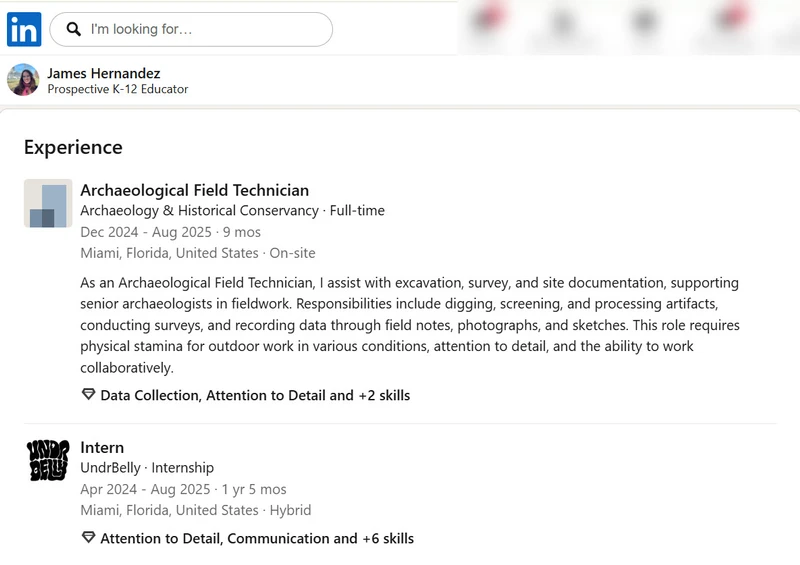The height and width of the screenshot is (565, 800).
Task: Open the James Hernandez name link
Action: click(104, 73)
